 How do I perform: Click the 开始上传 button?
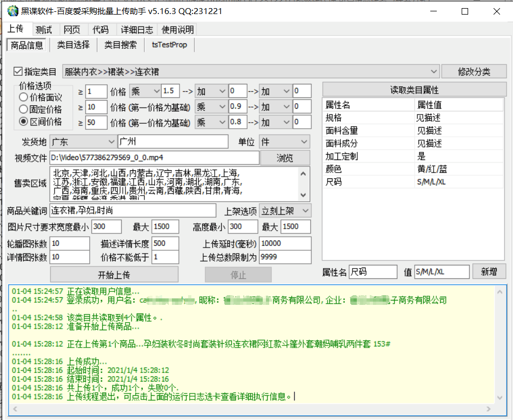coord(114,275)
